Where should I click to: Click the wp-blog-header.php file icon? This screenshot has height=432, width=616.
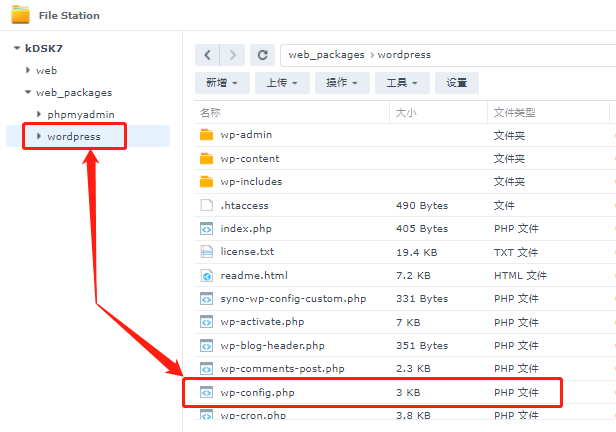coord(206,346)
